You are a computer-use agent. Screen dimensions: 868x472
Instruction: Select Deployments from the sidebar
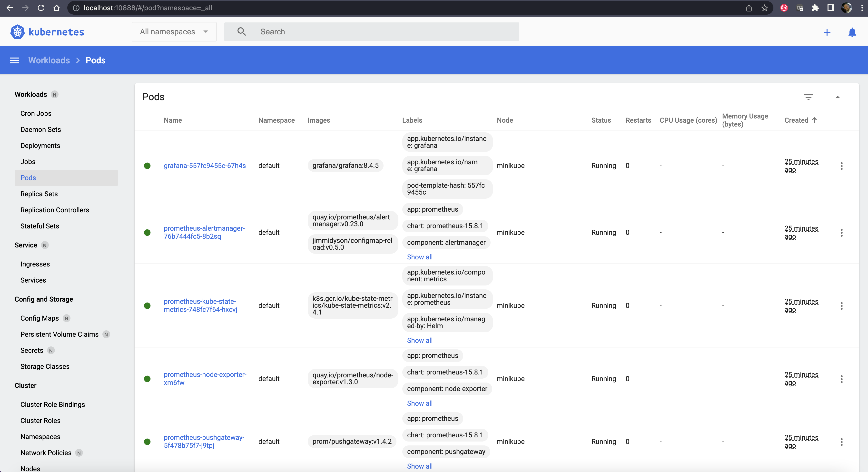click(40, 145)
